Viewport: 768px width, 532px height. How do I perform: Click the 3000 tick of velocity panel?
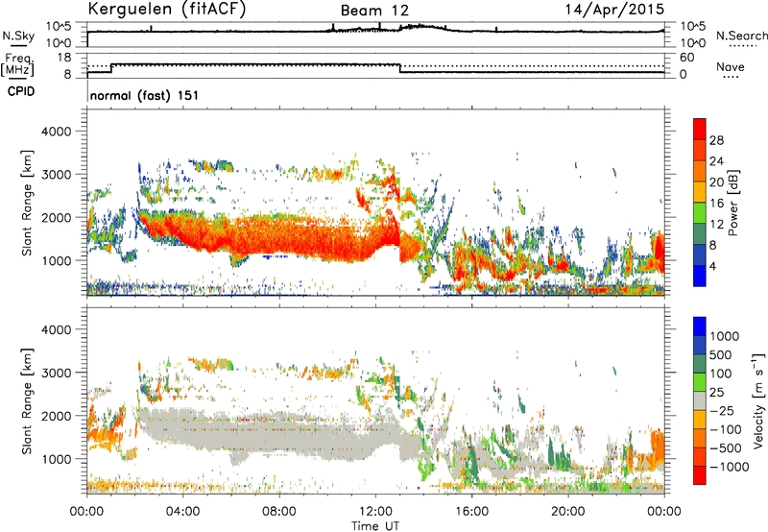[56, 373]
